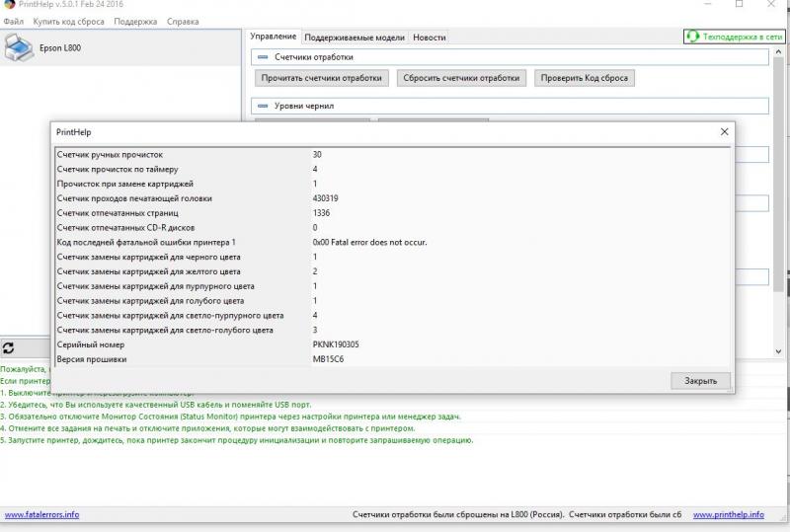
Task: Switch to the Управление tab
Action: 274,37
